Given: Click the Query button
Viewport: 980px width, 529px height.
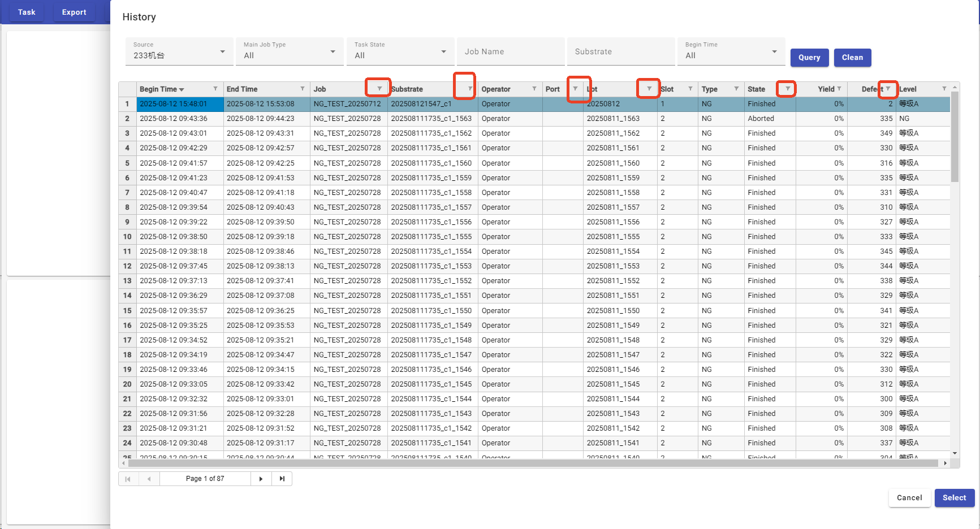Looking at the screenshot, I should point(809,58).
